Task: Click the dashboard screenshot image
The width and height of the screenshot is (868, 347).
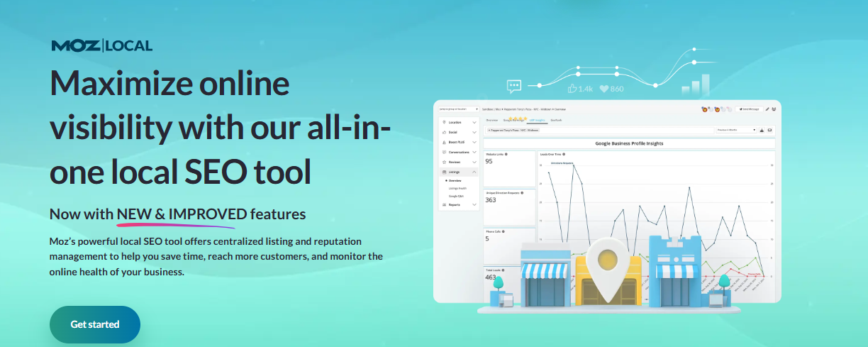Action: pyautogui.click(x=607, y=201)
